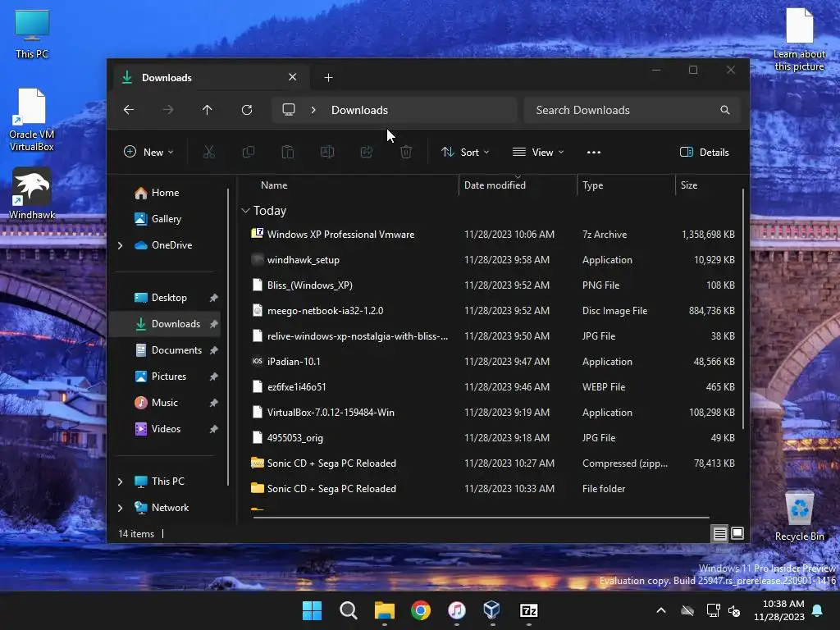Go back using the back arrow
Image resolution: width=840 pixels, height=630 pixels.
click(129, 110)
